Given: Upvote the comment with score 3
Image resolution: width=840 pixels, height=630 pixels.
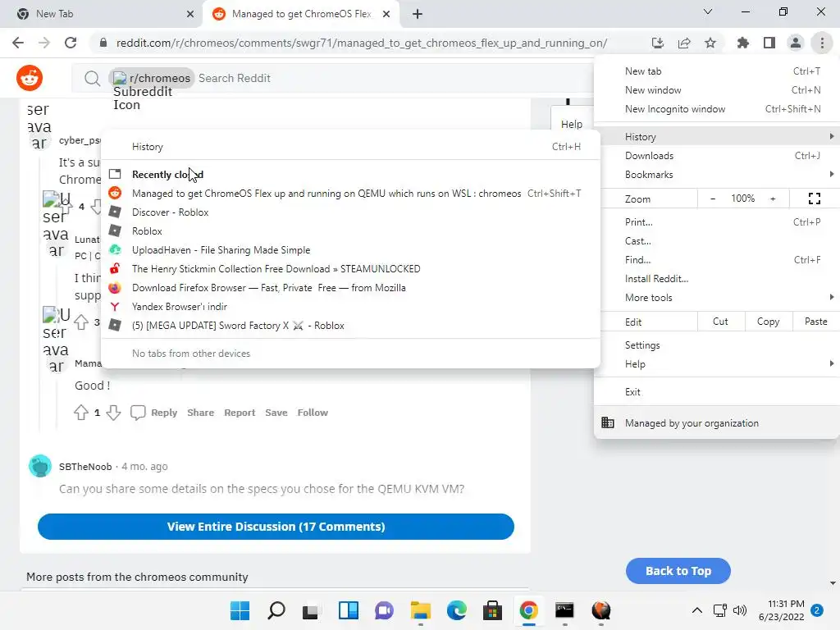Looking at the screenshot, I should point(81,322).
